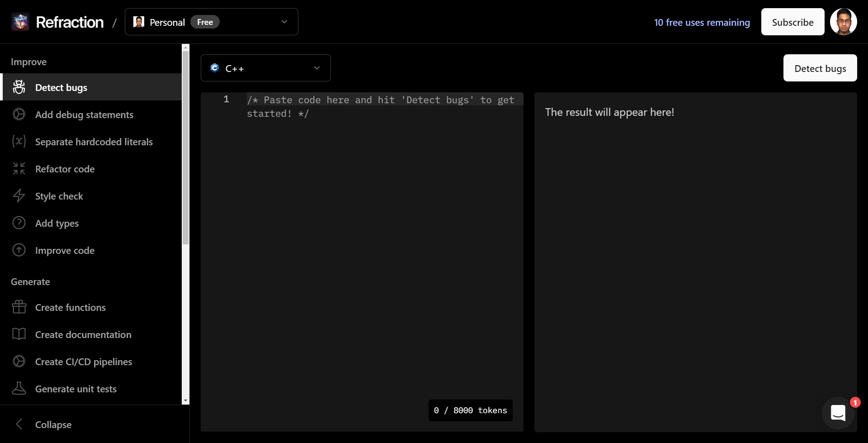Click the Subscribe button
This screenshot has width=868, height=443.
(793, 22)
